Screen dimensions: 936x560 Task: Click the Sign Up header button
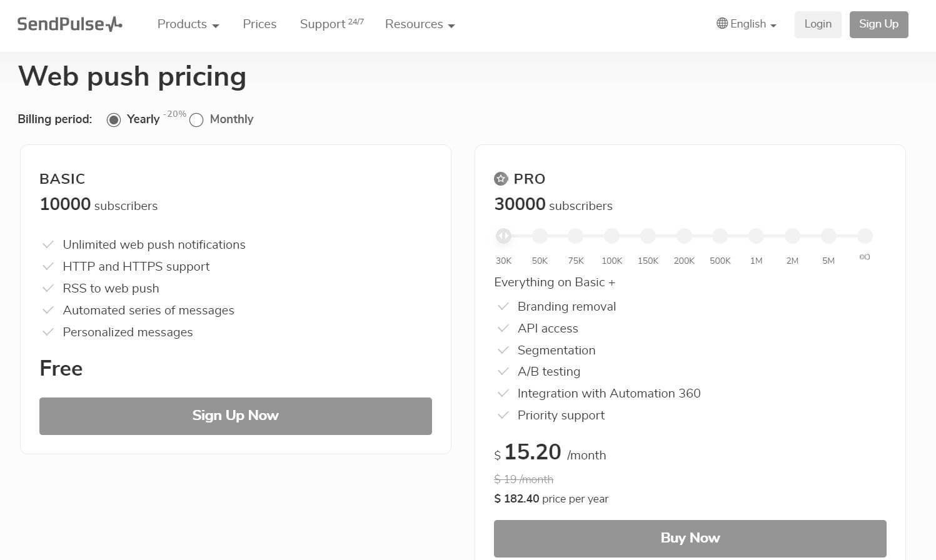click(878, 24)
